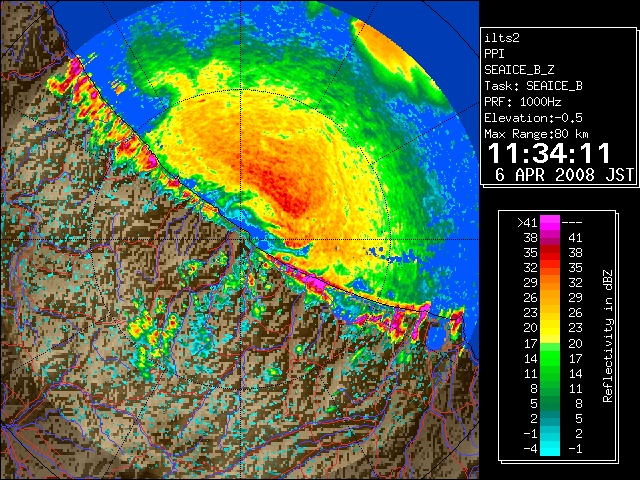Select the "PPI" scan type text
Screen dimensions: 640x480
[494, 54]
